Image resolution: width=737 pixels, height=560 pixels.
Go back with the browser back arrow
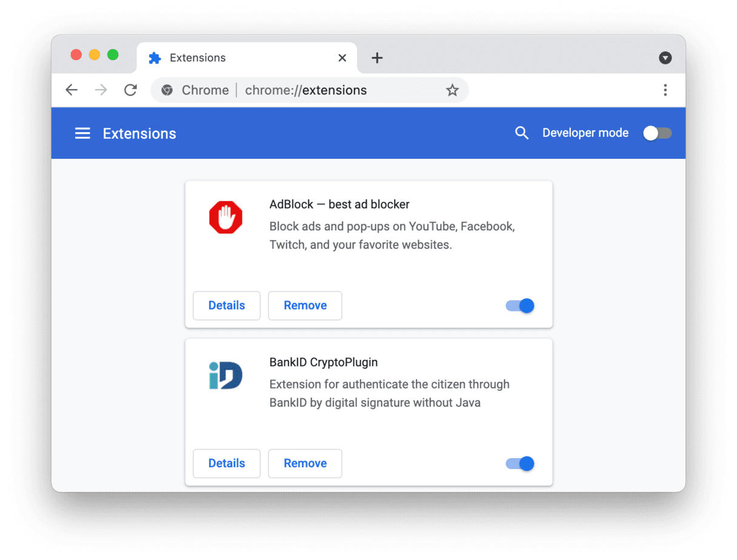pyautogui.click(x=72, y=90)
